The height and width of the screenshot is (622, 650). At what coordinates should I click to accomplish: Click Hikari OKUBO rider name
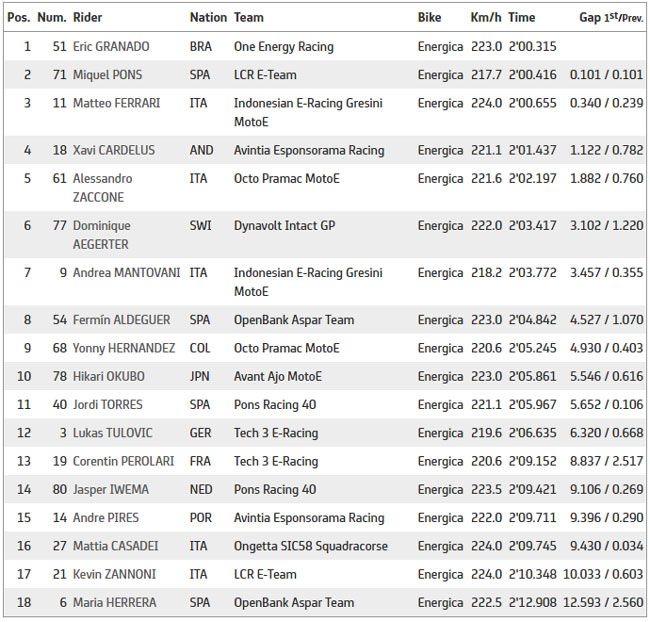(x=109, y=377)
